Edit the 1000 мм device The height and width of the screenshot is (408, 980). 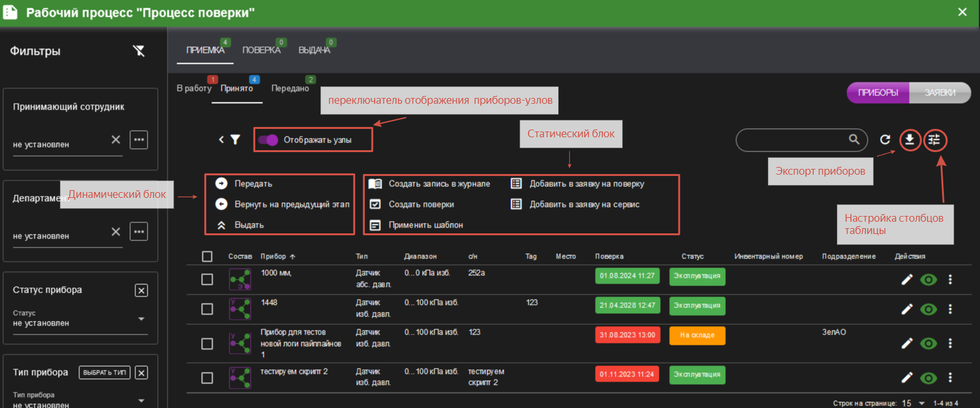click(907, 279)
